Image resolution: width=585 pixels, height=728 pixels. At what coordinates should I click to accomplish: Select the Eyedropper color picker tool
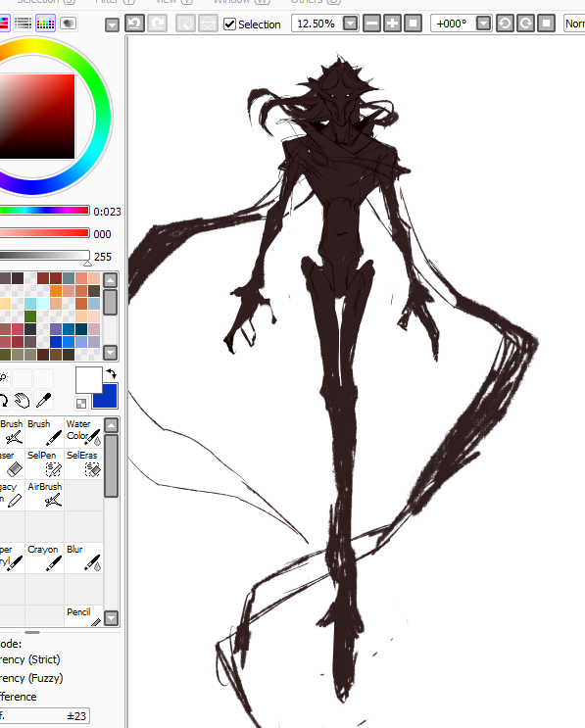click(44, 400)
